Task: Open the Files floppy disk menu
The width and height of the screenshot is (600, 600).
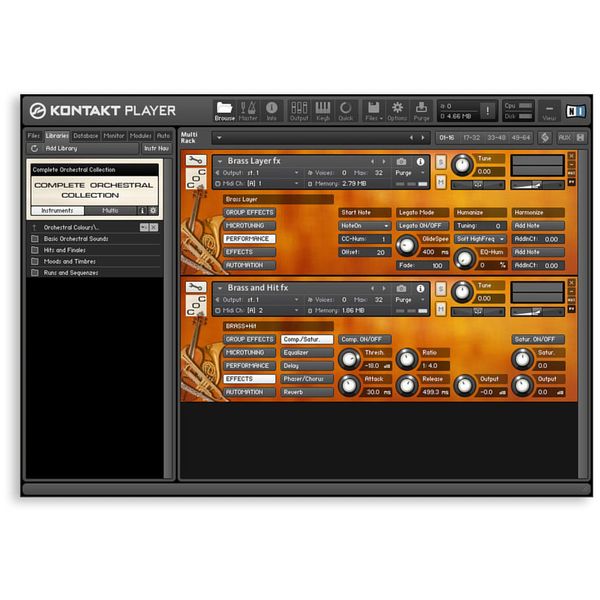Action: pyautogui.click(x=373, y=111)
